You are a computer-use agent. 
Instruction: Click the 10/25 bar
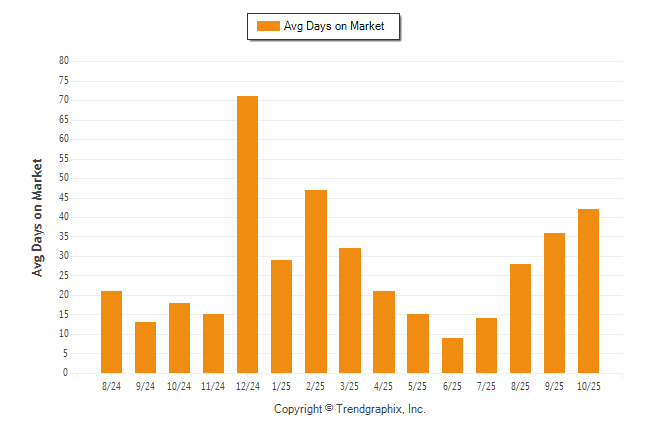(587, 291)
